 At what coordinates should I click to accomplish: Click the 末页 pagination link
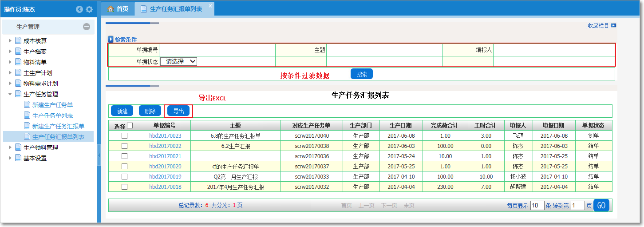(409, 206)
